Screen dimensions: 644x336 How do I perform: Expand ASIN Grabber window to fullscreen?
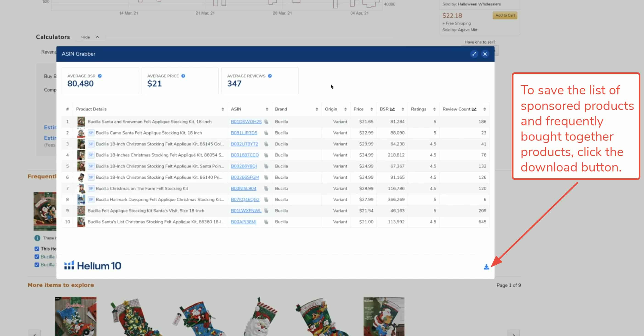click(x=474, y=54)
